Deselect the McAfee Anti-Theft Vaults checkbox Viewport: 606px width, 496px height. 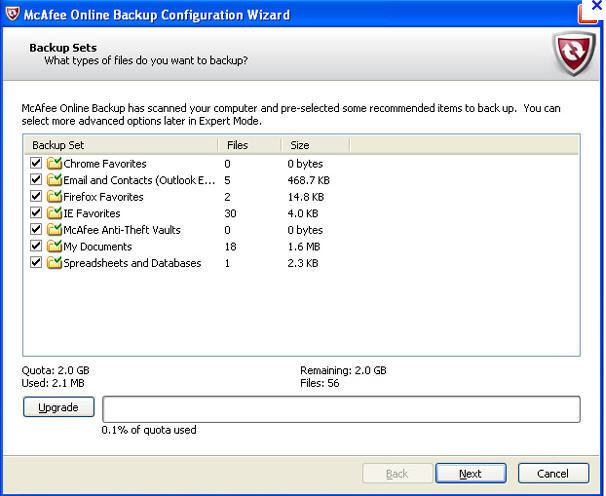coord(36,229)
